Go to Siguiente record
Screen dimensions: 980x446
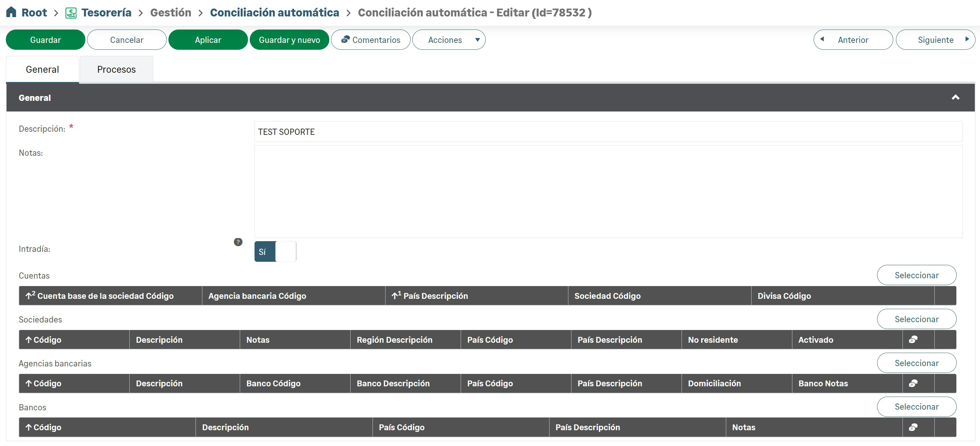click(x=935, y=40)
